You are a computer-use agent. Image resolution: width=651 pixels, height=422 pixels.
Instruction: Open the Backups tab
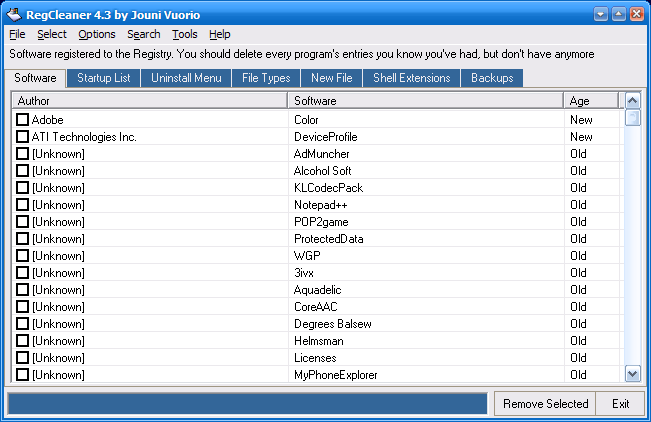(x=492, y=78)
